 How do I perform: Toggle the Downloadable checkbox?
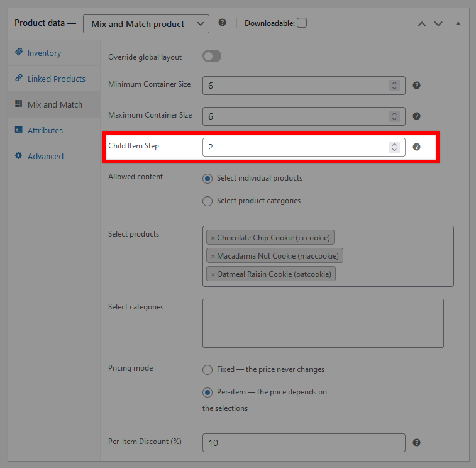tap(302, 23)
